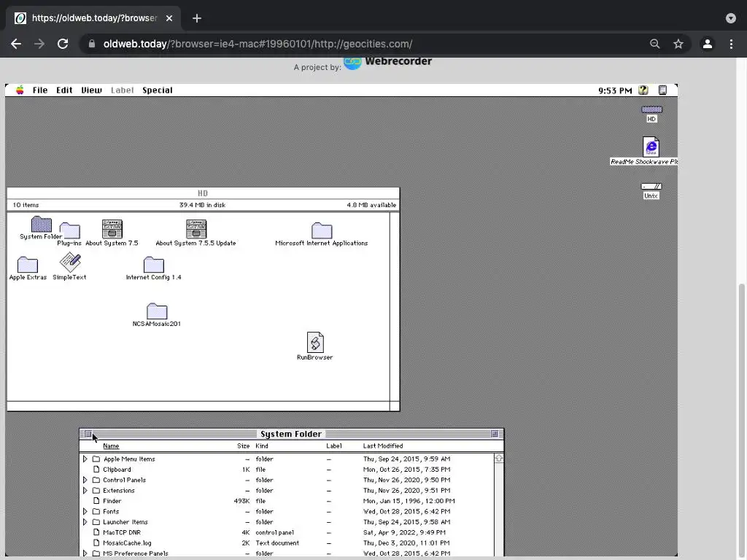Expand the Launcher Items folder
The width and height of the screenshot is (747, 560).
[x=85, y=522]
